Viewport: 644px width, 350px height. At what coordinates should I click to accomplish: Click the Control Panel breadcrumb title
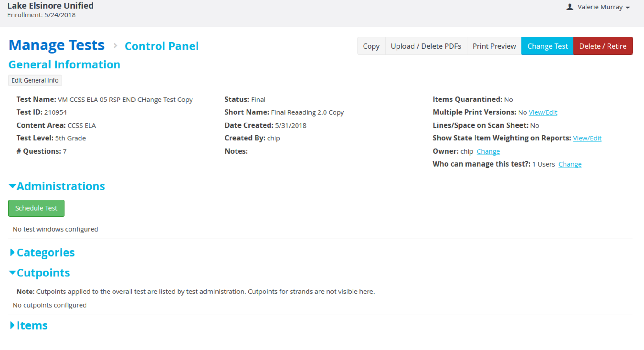162,46
